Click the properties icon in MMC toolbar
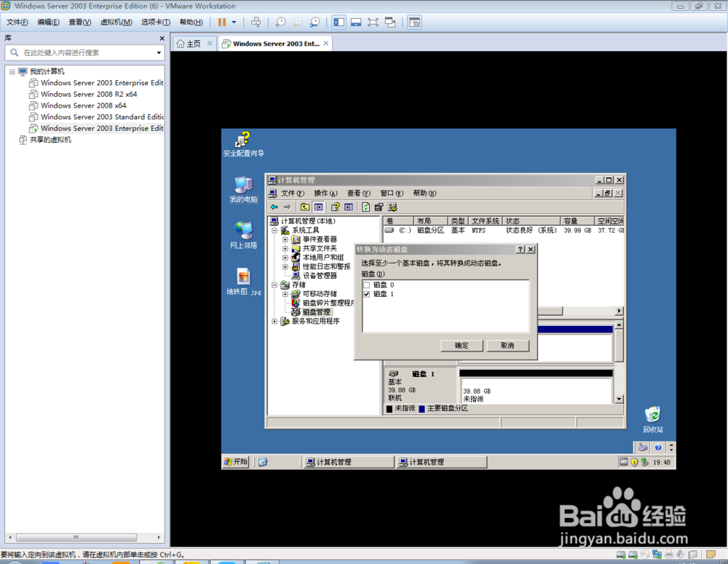 [379, 207]
